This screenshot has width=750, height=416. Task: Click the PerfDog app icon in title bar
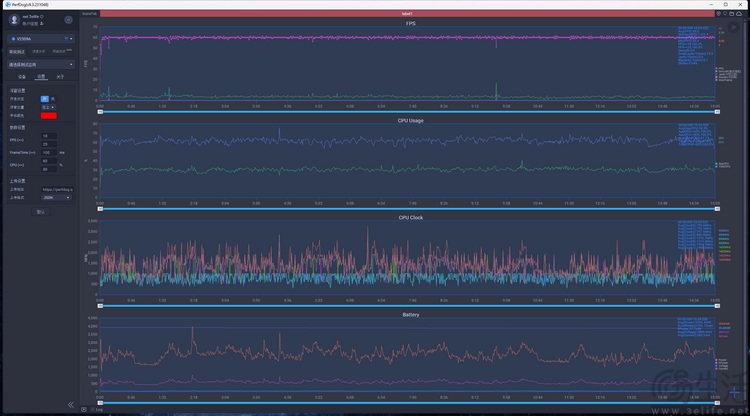(x=7, y=4)
